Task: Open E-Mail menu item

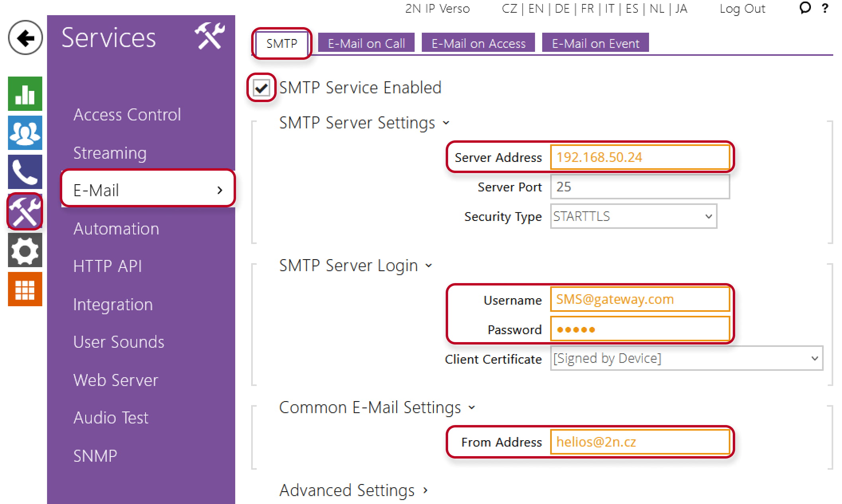Action: 148,190
